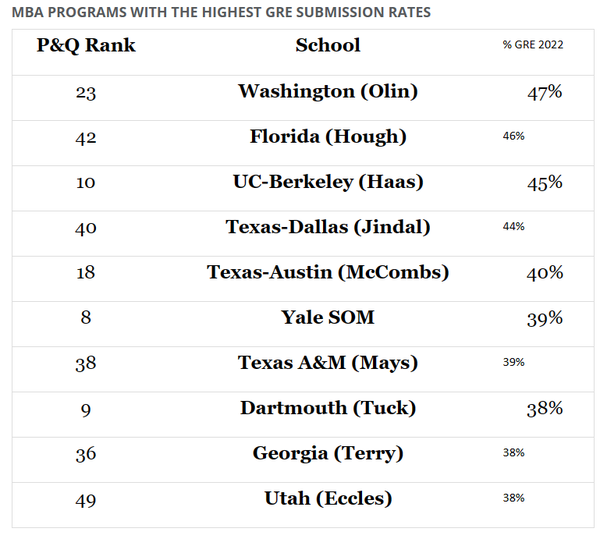Image resolution: width=600 pixels, height=539 pixels.
Task: Select the Texas A&M (Mays) entry
Action: pos(328,362)
